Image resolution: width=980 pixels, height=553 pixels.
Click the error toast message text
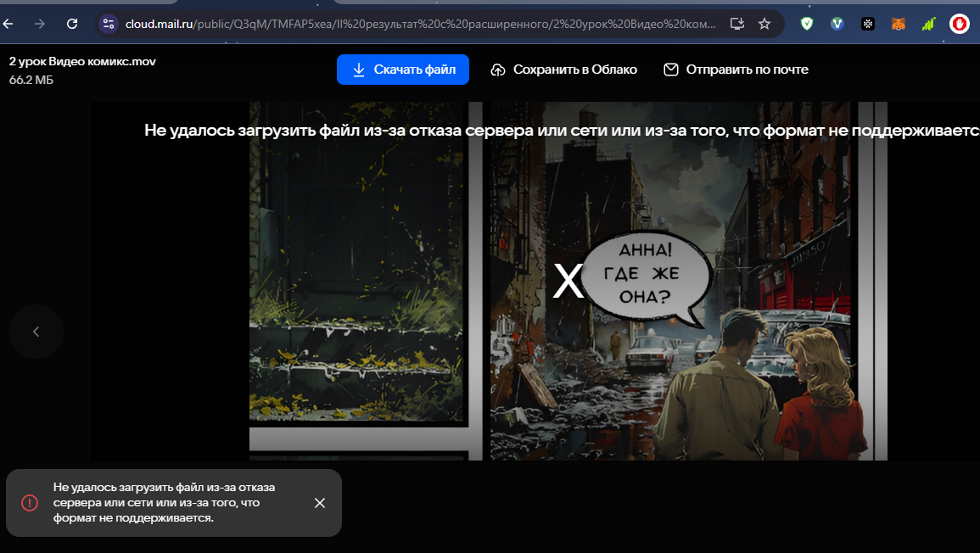(164, 502)
